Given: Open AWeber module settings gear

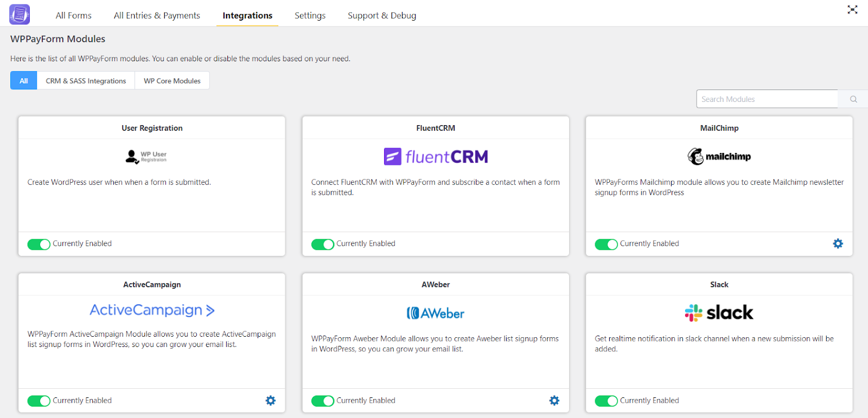Looking at the screenshot, I should [554, 401].
